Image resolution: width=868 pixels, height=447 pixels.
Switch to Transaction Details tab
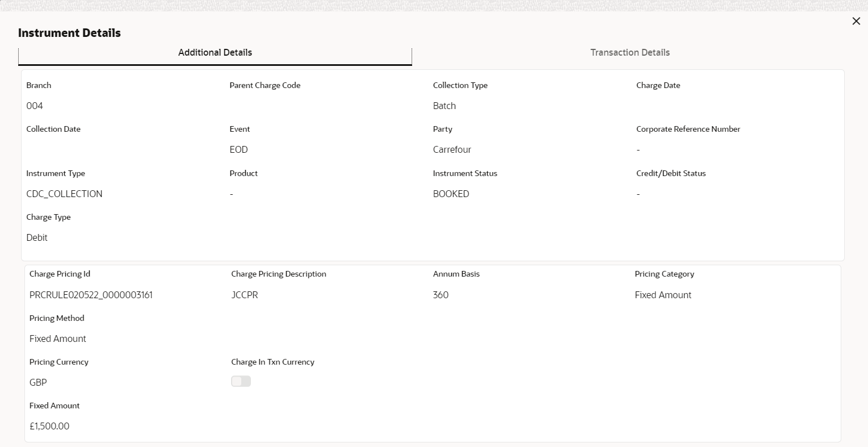point(630,52)
